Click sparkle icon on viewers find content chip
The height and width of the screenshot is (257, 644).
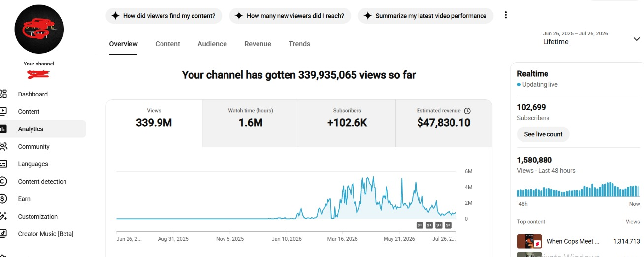(115, 16)
